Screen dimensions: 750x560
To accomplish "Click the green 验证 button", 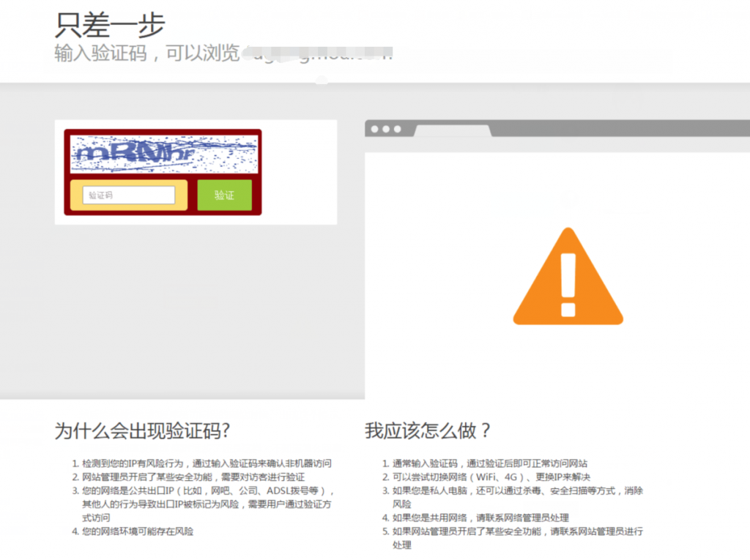I will (x=224, y=195).
